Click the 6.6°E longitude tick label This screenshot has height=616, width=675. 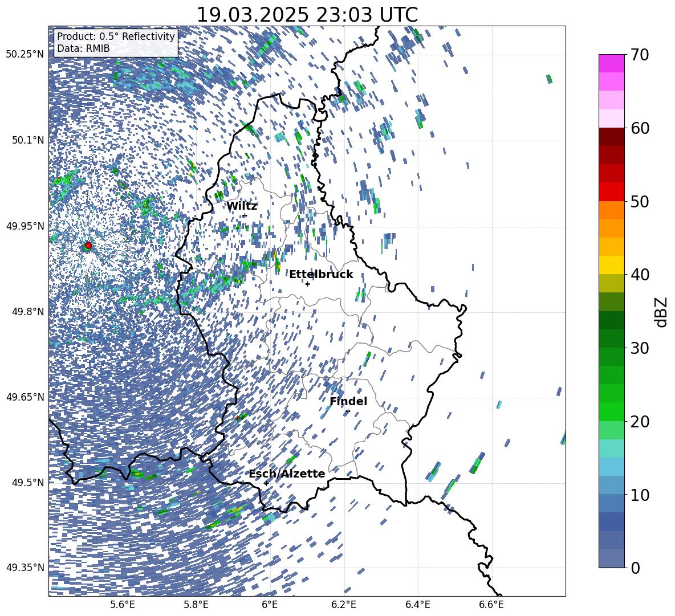(x=491, y=605)
